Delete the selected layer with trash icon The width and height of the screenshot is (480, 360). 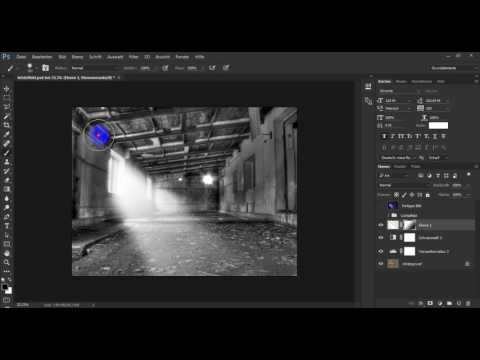point(468,303)
